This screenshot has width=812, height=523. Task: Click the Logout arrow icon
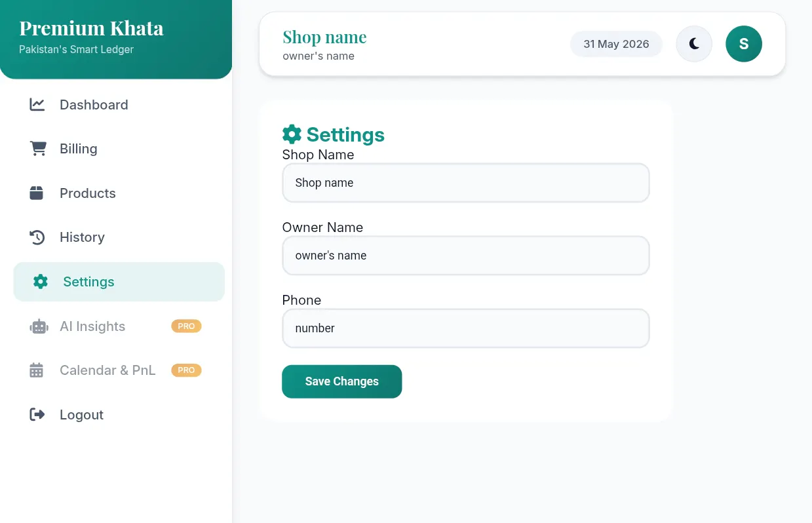tap(37, 415)
